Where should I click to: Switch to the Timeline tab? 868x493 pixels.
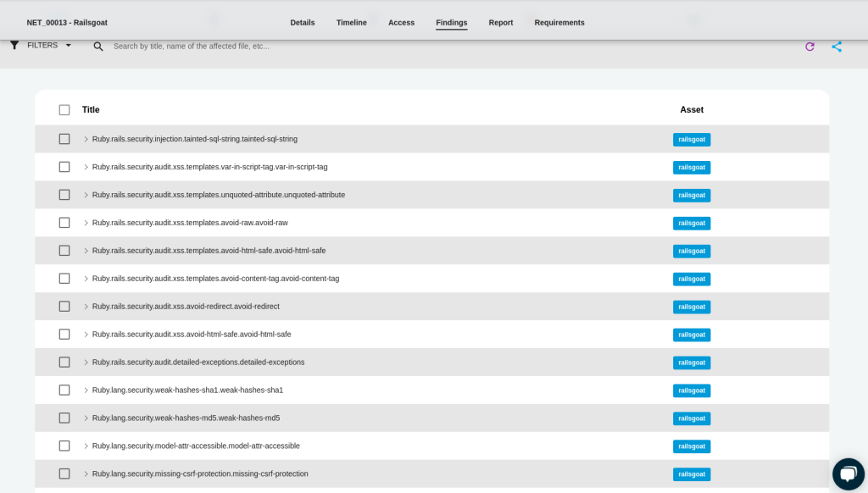[x=352, y=23]
